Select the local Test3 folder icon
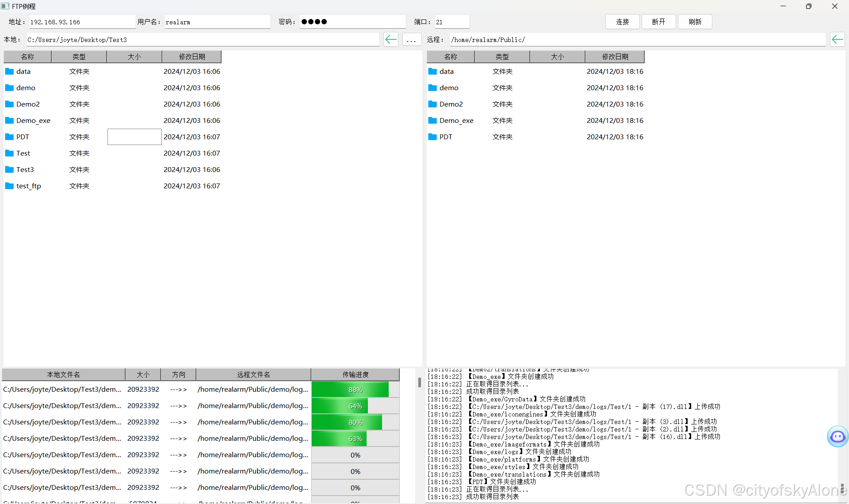849x504 pixels. [9, 169]
